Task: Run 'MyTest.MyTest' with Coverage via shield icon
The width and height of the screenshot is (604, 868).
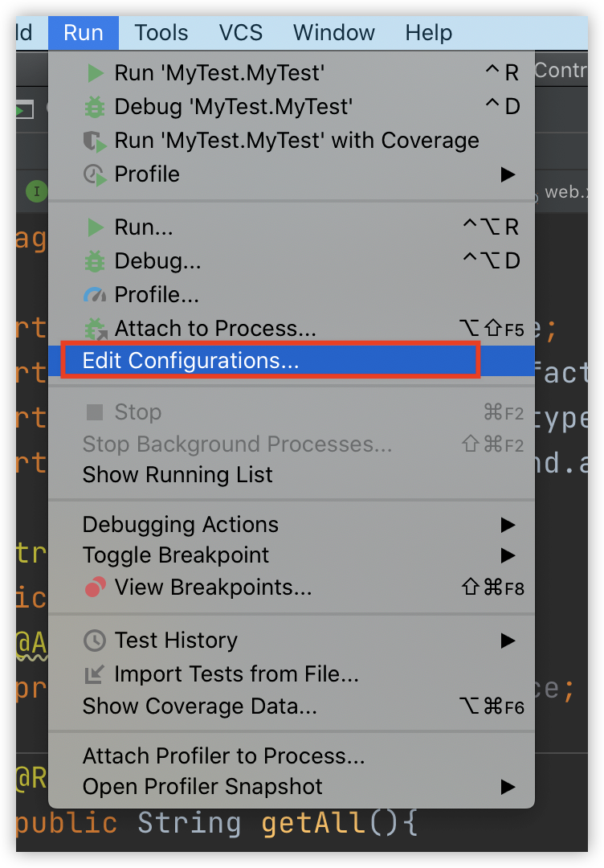Action: (x=94, y=141)
